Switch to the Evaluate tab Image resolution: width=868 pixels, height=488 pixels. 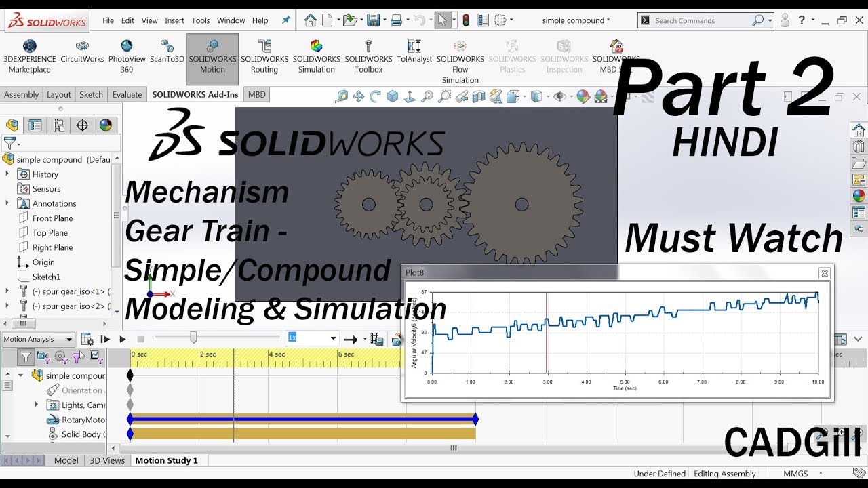click(x=127, y=94)
